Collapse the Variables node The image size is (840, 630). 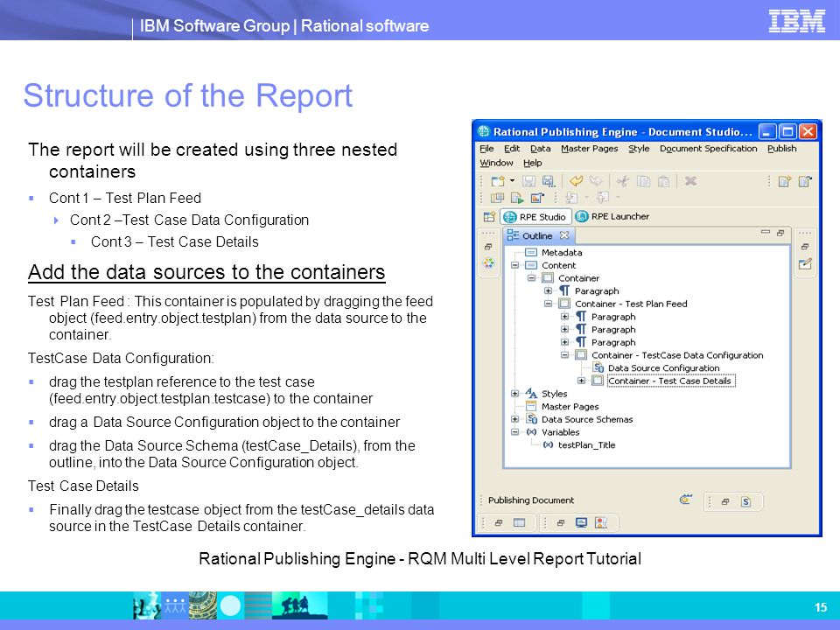pyautogui.click(x=514, y=432)
